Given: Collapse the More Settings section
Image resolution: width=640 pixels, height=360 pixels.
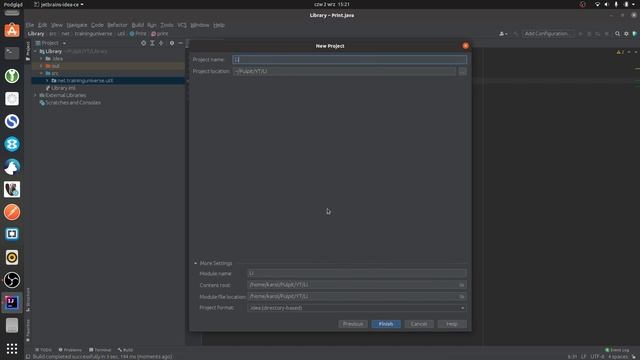Looking at the screenshot, I should point(196,263).
